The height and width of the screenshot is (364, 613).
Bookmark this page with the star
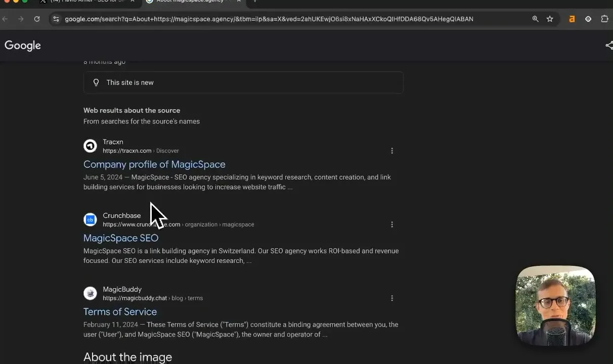pyautogui.click(x=550, y=19)
